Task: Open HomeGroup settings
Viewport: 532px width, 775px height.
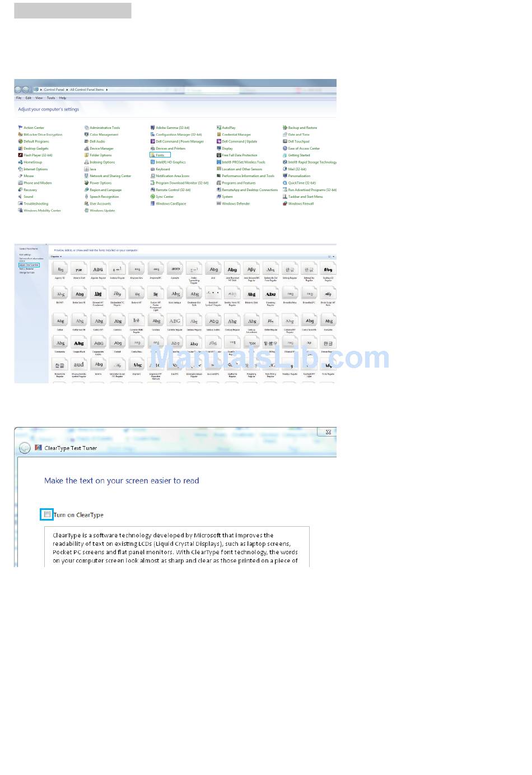Action: [x=30, y=162]
